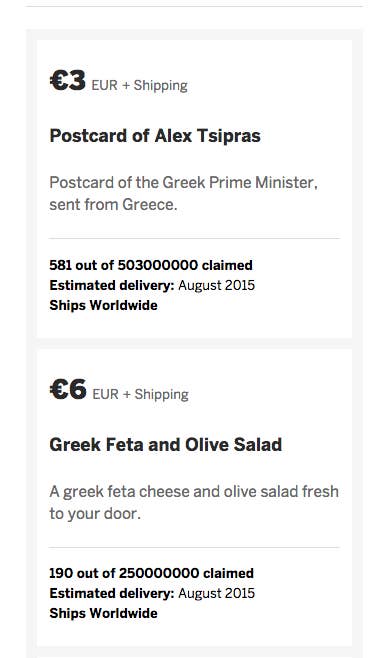Click the gray gap between reward cards
This screenshot has width=385, height=658.
194,343
